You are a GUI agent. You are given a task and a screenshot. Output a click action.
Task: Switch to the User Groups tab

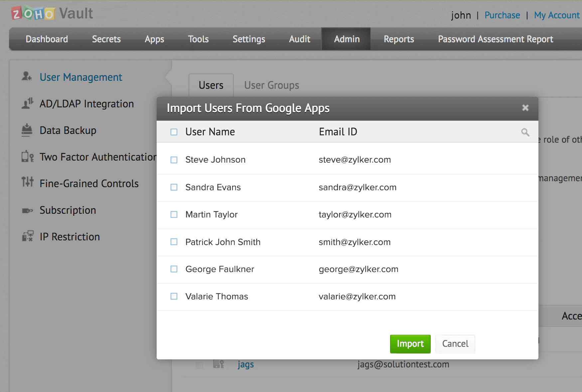point(271,85)
